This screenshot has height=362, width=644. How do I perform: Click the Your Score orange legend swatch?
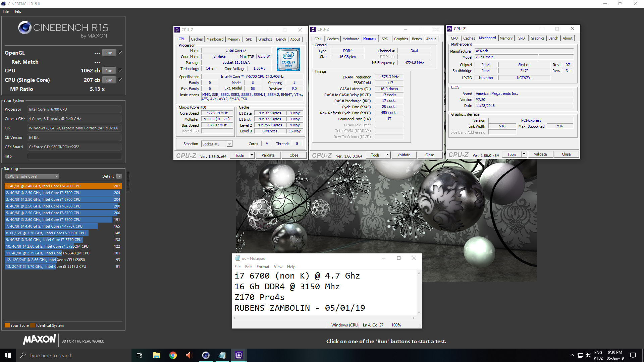click(7, 325)
